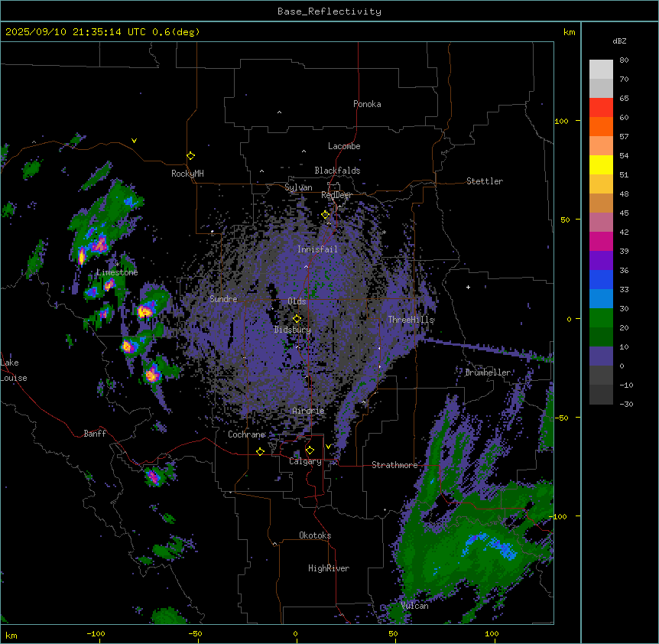Click the Innisfail label

[317, 249]
